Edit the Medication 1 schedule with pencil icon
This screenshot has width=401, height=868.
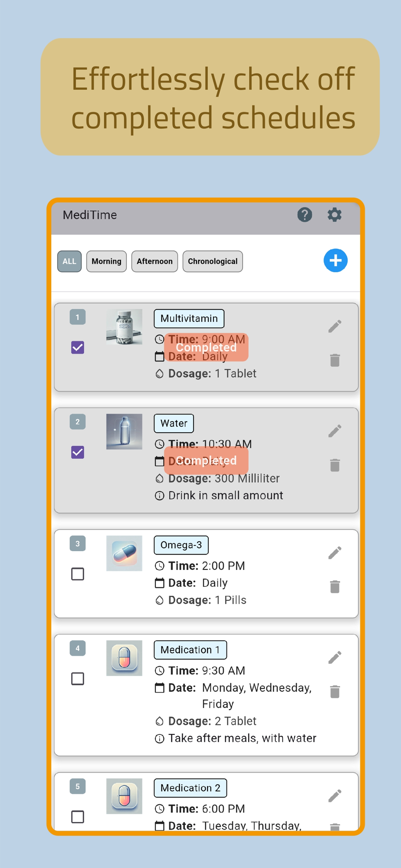[335, 658]
